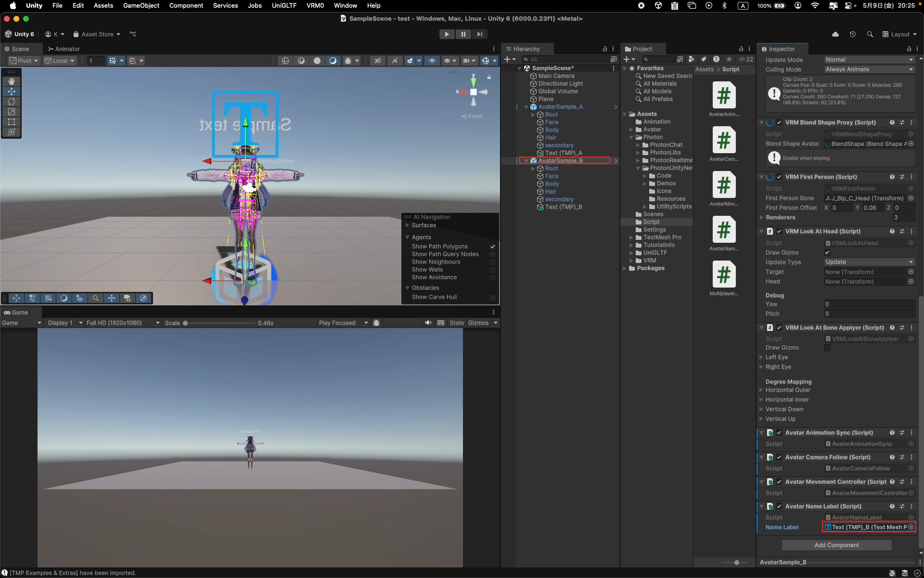Image resolution: width=924 pixels, height=578 pixels.
Task: Open the global search magnifier
Action: point(870,34)
